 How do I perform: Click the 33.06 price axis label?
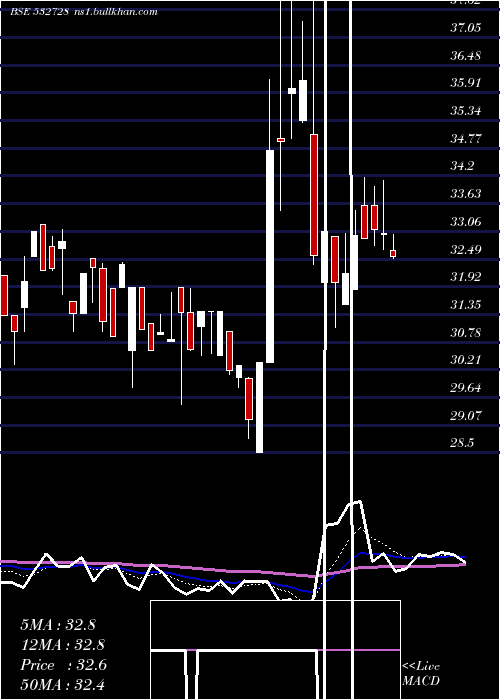tap(465, 221)
